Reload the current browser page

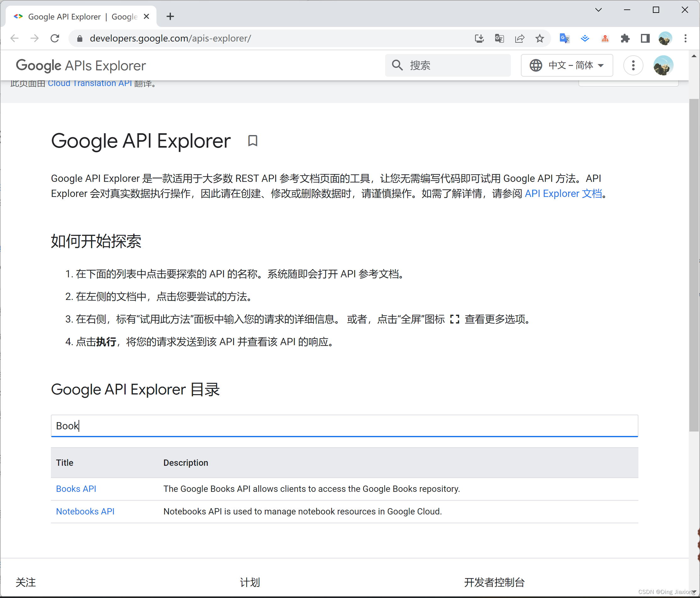[55, 39]
